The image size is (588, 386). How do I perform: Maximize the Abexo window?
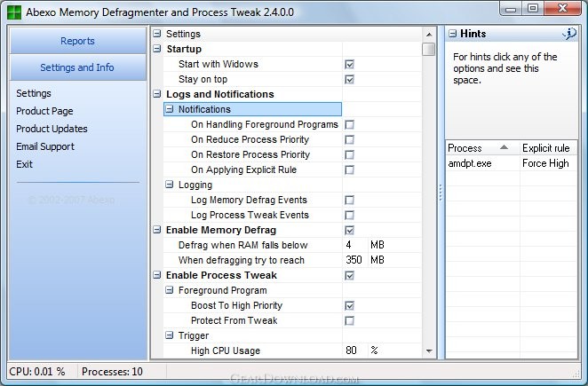(533, 8)
